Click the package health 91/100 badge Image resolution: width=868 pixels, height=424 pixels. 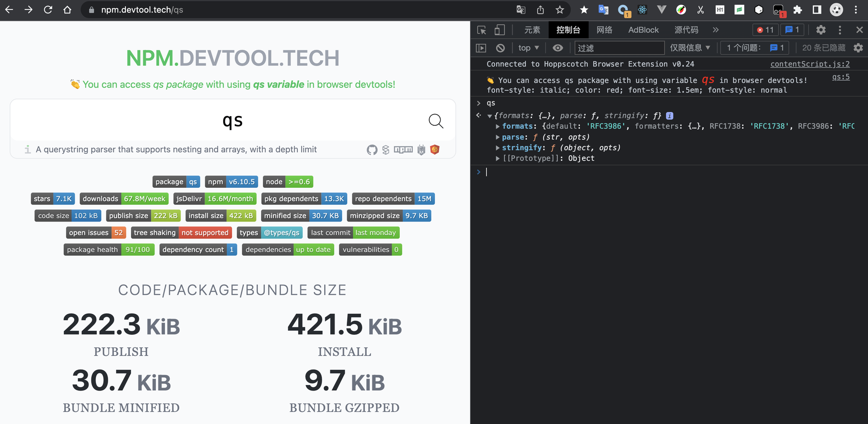point(109,250)
